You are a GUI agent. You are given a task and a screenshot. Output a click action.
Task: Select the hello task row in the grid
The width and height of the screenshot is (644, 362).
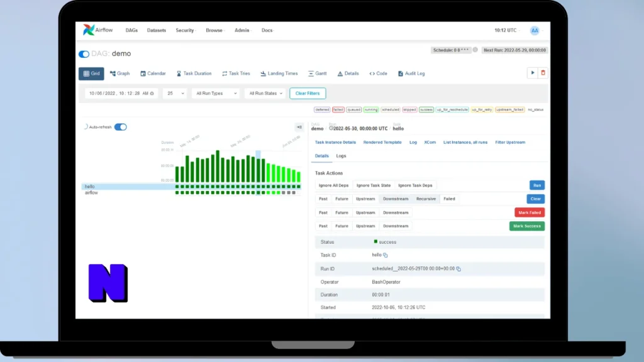[x=192, y=187]
